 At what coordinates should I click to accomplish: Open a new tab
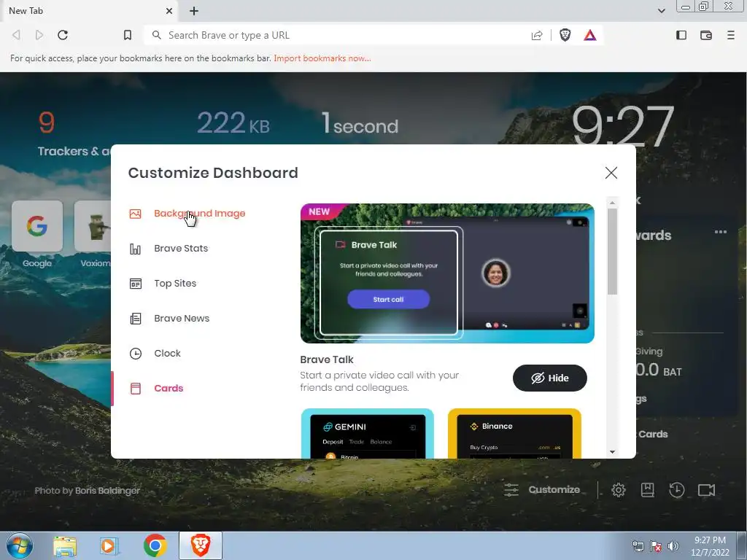tap(194, 11)
